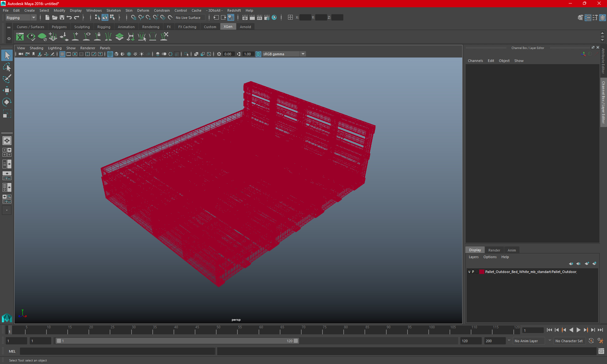Image resolution: width=607 pixels, height=364 pixels.
Task: Click frame 60 on the timeline
Action: click(x=261, y=330)
